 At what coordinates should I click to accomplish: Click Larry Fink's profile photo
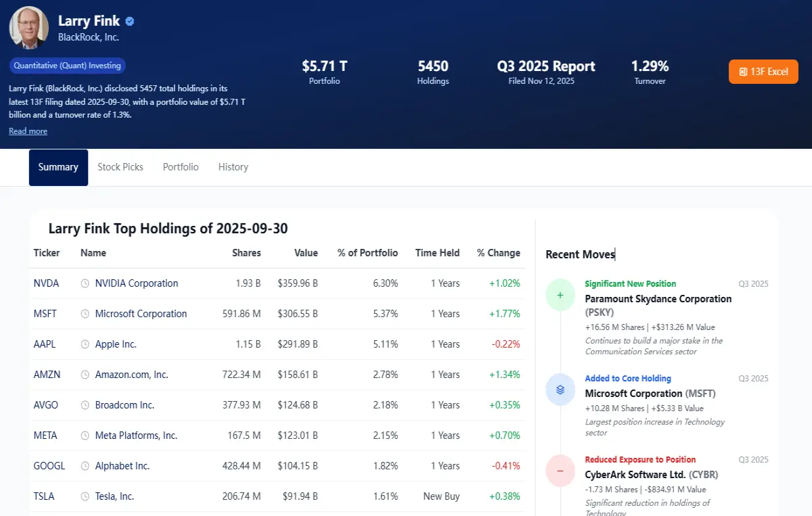28,27
